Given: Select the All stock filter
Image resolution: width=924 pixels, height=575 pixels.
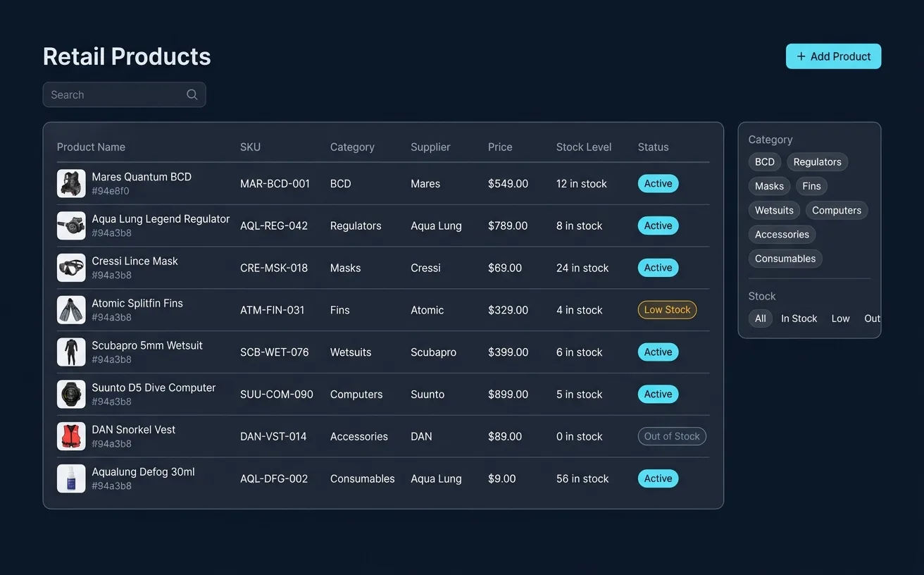Looking at the screenshot, I should pyautogui.click(x=761, y=319).
